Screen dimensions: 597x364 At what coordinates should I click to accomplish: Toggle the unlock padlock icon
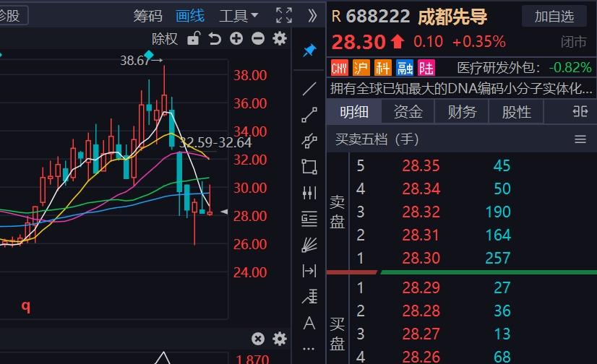pos(194,38)
